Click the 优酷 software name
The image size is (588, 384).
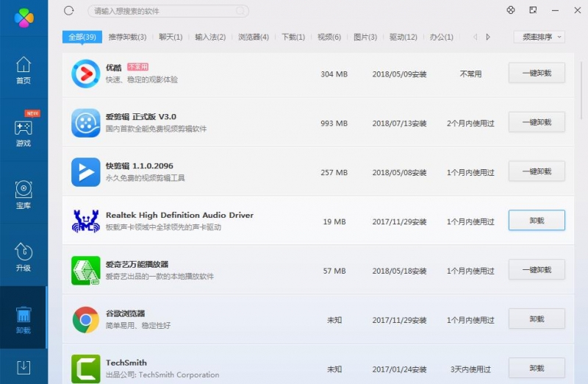113,67
